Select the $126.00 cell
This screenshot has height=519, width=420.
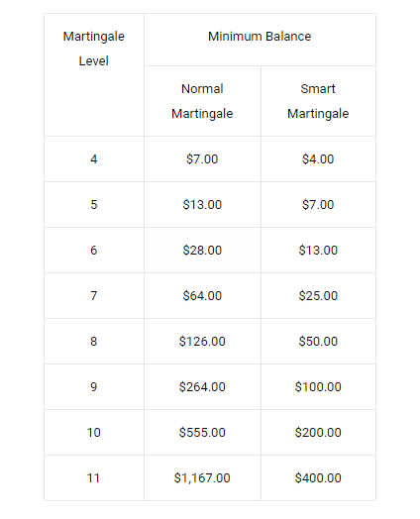(x=202, y=342)
